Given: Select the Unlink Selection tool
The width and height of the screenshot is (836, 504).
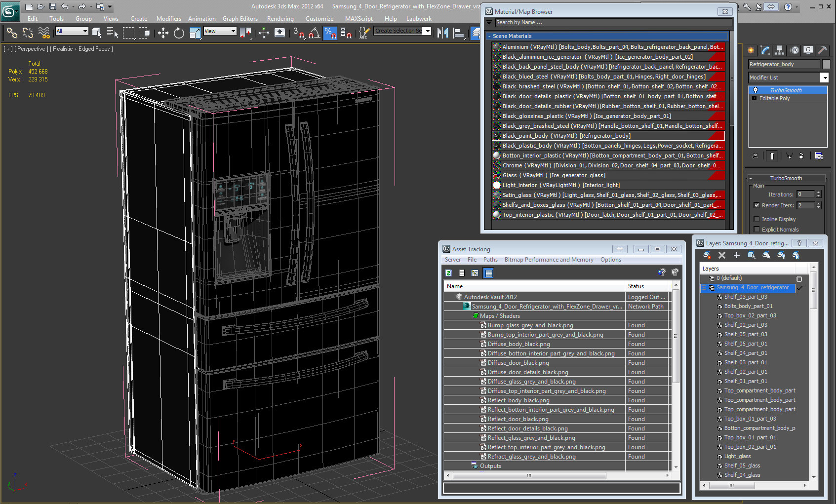Looking at the screenshot, I should [28, 33].
